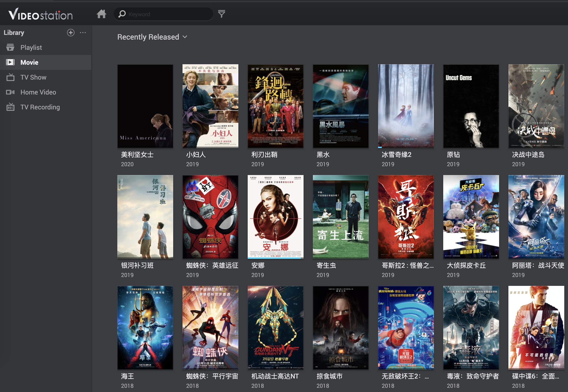568x392 pixels.
Task: Open the Playlist section
Action: (46, 47)
